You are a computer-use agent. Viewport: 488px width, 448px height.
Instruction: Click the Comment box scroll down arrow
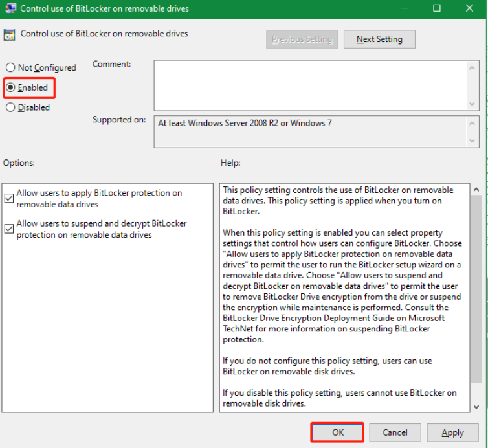pos(472,104)
